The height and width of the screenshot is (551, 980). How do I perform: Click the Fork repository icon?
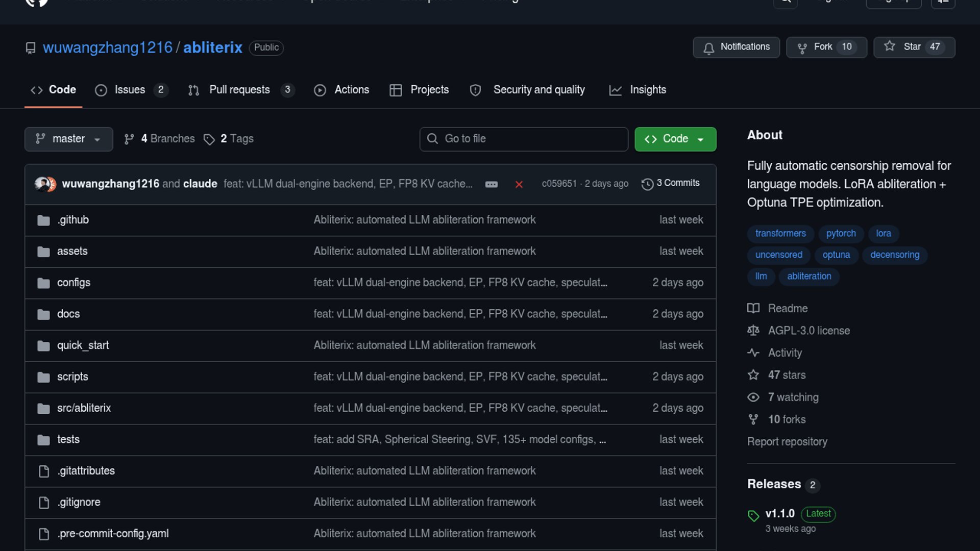click(x=802, y=47)
